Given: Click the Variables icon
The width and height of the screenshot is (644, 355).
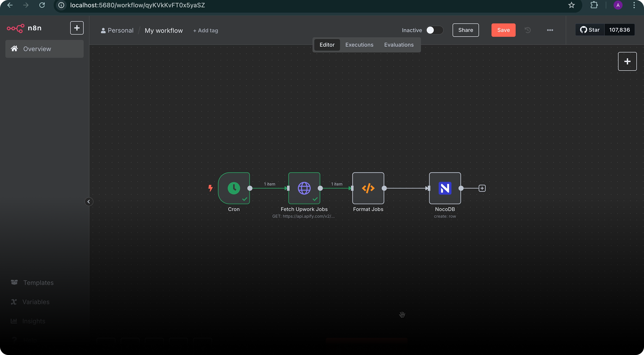Looking at the screenshot, I should pyautogui.click(x=14, y=302).
